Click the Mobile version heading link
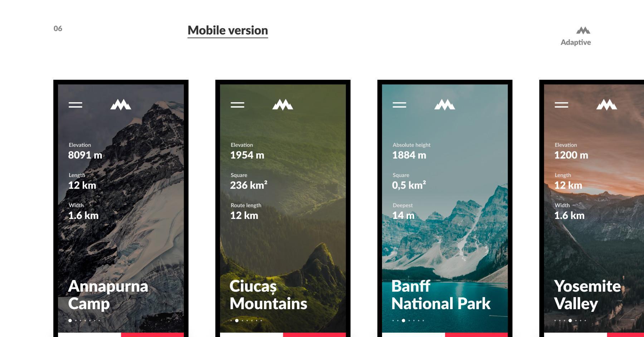The width and height of the screenshot is (644, 337). click(x=228, y=31)
